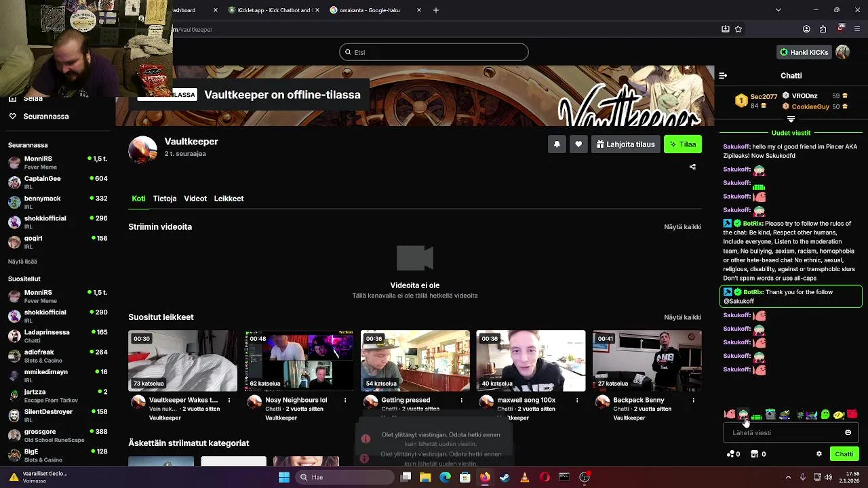Image resolution: width=868 pixels, height=488 pixels.
Task: Open adiofreak channel in recommended list
Action: pos(58,356)
